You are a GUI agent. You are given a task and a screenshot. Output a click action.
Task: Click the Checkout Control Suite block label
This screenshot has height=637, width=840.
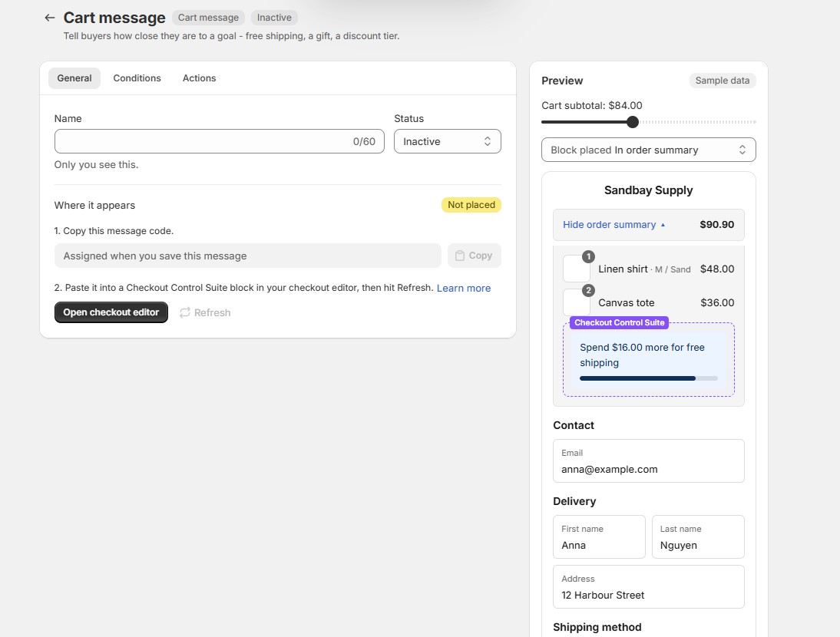coord(620,323)
